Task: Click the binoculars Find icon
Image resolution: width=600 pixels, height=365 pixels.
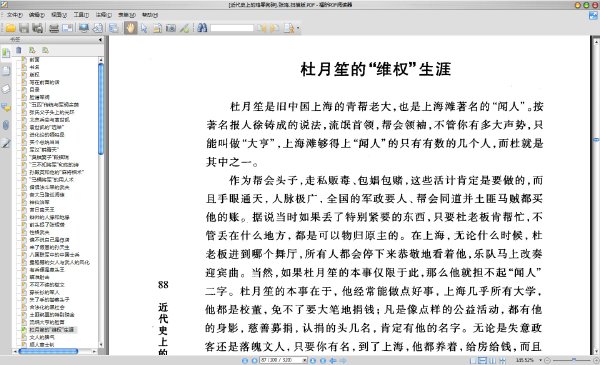Action: 202,28
